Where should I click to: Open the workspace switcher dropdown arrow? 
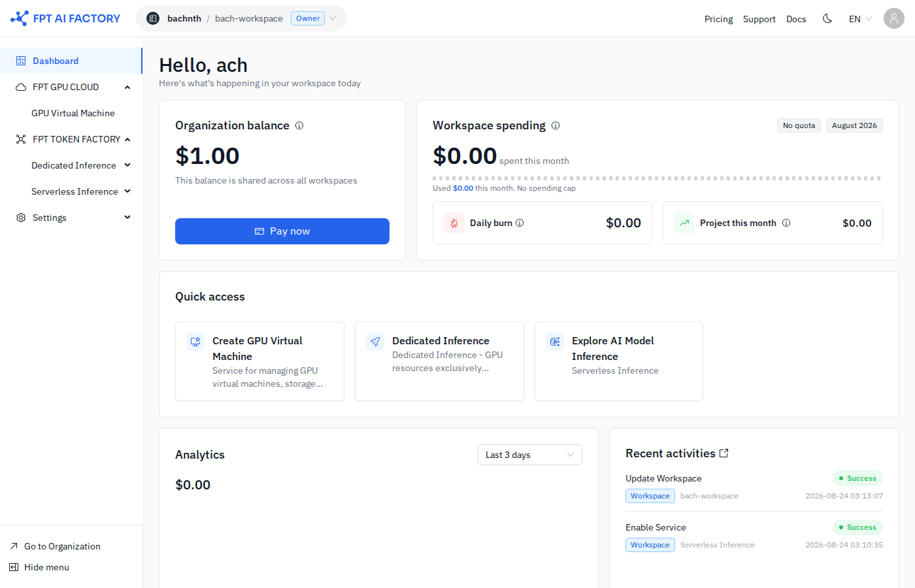tap(333, 18)
